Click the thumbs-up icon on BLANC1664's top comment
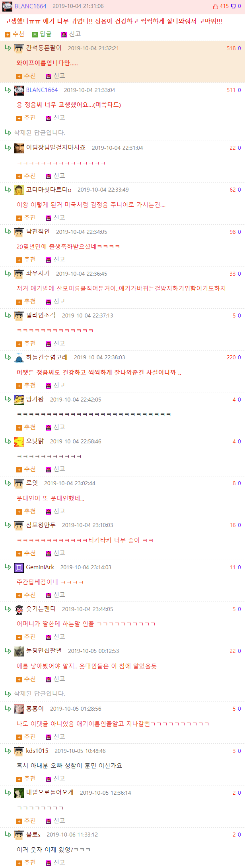This screenshot has width=245, height=868. tap(215, 6)
